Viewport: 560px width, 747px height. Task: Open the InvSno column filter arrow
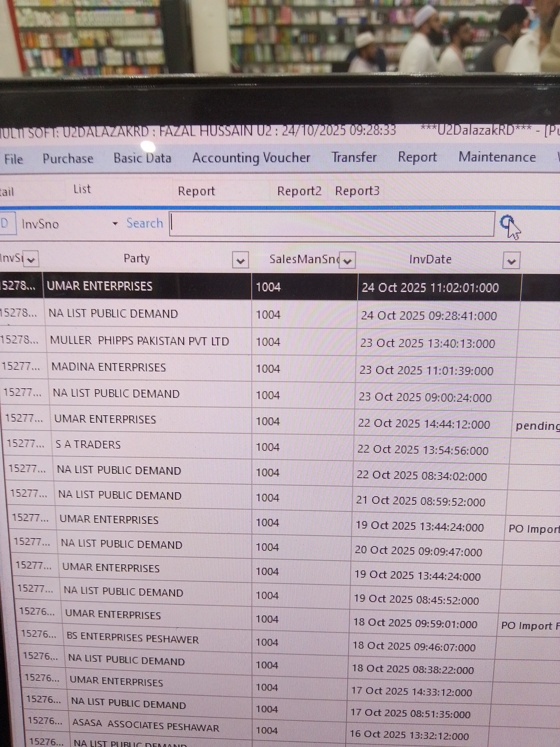tap(31, 260)
